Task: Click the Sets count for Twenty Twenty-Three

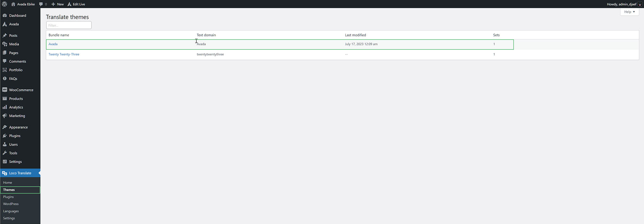Action: click(x=494, y=54)
